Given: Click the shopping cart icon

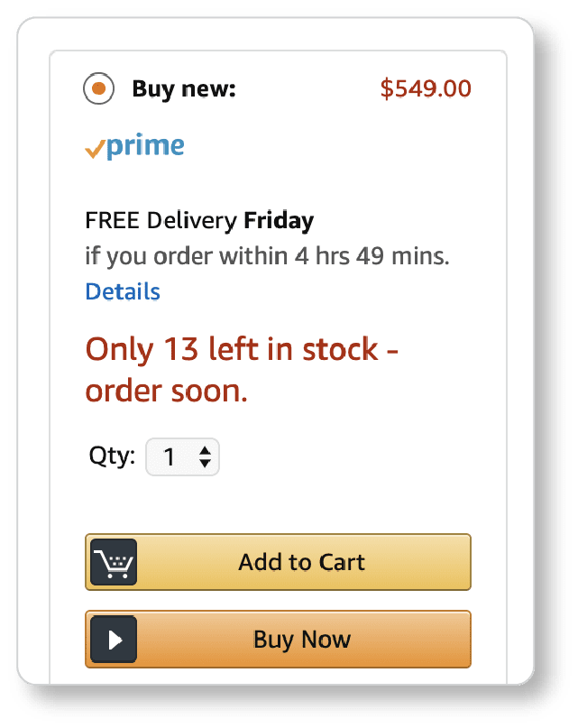Looking at the screenshot, I should pyautogui.click(x=115, y=563).
